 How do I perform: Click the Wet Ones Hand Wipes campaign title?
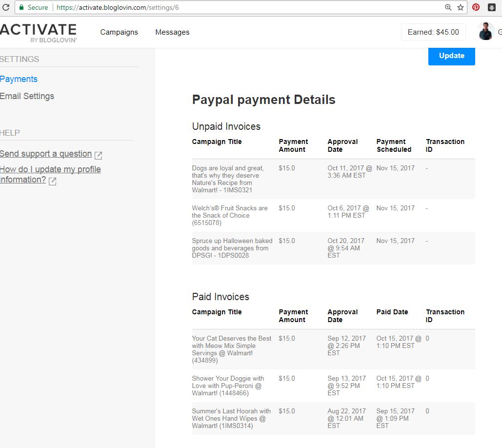(x=231, y=419)
